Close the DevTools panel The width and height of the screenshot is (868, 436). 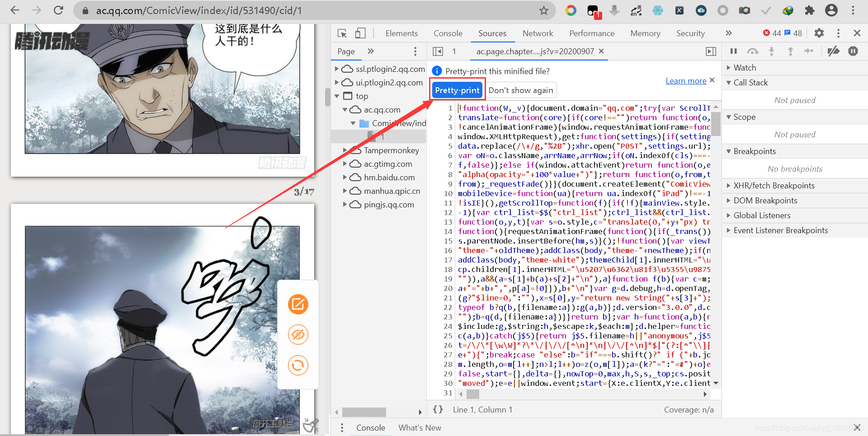coord(857,33)
